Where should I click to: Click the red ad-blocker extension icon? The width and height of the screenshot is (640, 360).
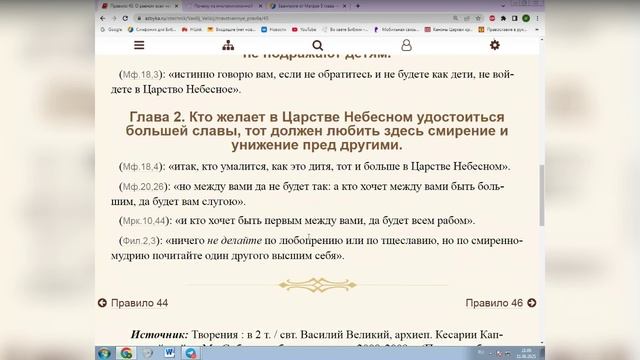pos(492,18)
